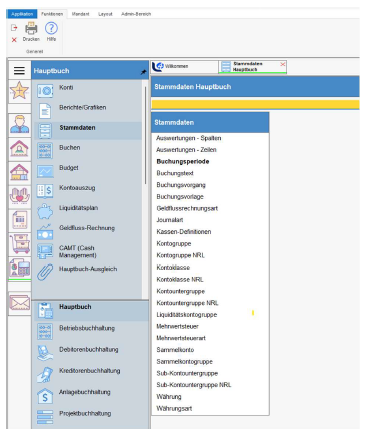This screenshot has height=434, width=368.
Task: Switch to the Funktionen ribbon tab
Action: pos(52,14)
